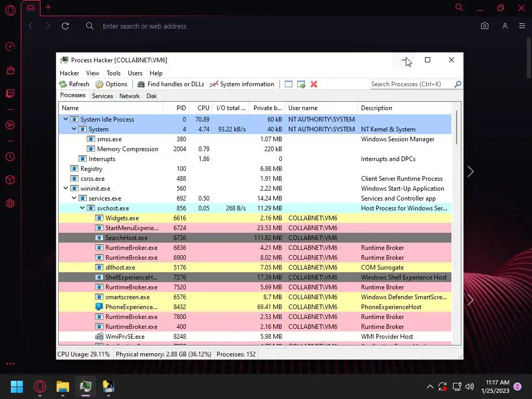Collapse the System Idle Process node

click(x=66, y=119)
